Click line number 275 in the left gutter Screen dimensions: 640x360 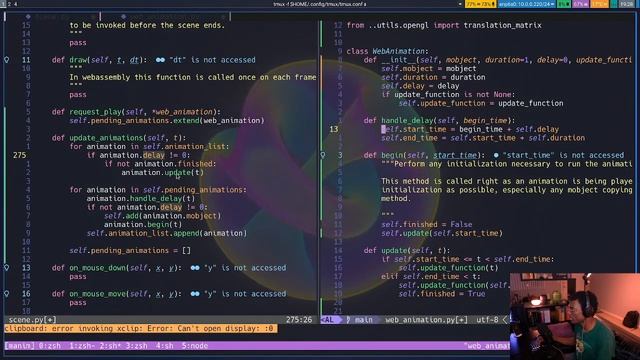tap(19, 155)
